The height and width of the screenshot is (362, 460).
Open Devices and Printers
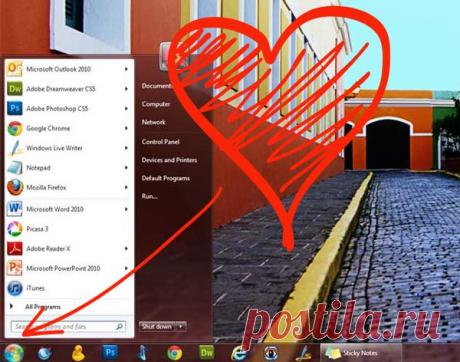[169, 160]
